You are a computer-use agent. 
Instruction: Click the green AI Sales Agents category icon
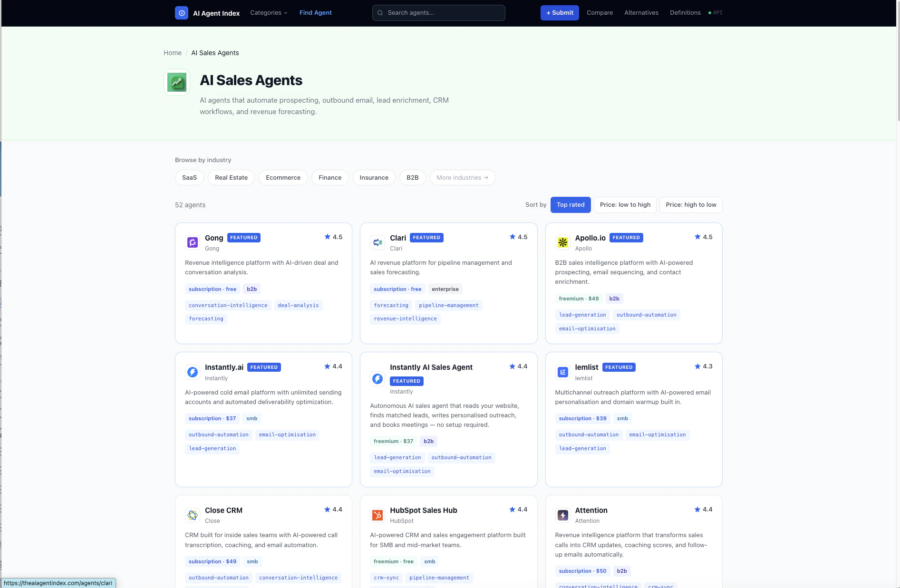point(176,82)
